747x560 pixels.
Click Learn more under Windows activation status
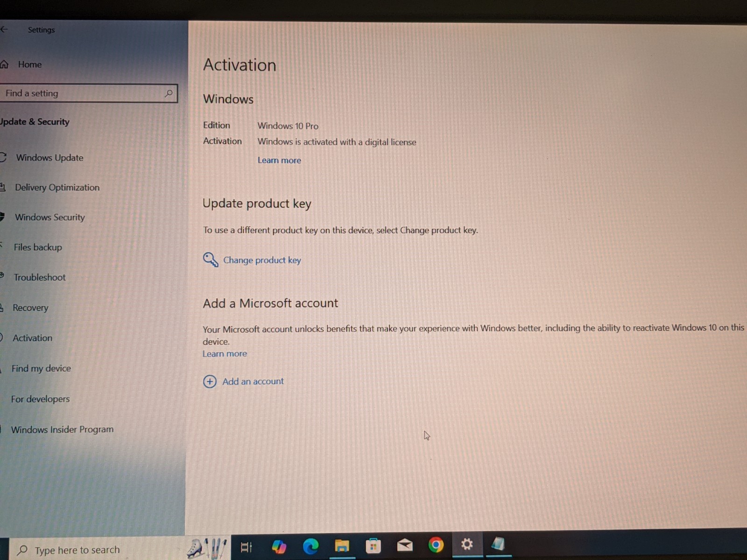[x=279, y=161]
